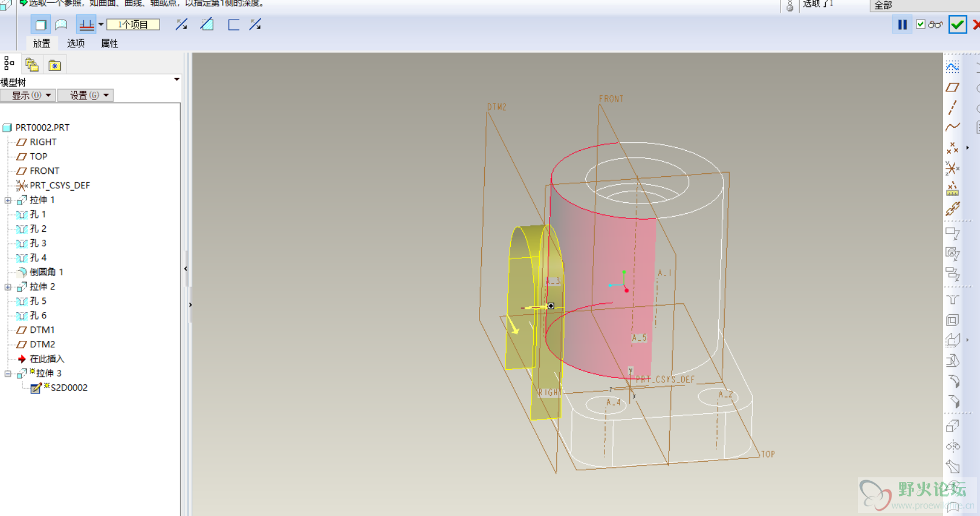Screen dimensions: 980x516
Task: Click the datum coordinate system tool icon
Action: [x=952, y=168]
